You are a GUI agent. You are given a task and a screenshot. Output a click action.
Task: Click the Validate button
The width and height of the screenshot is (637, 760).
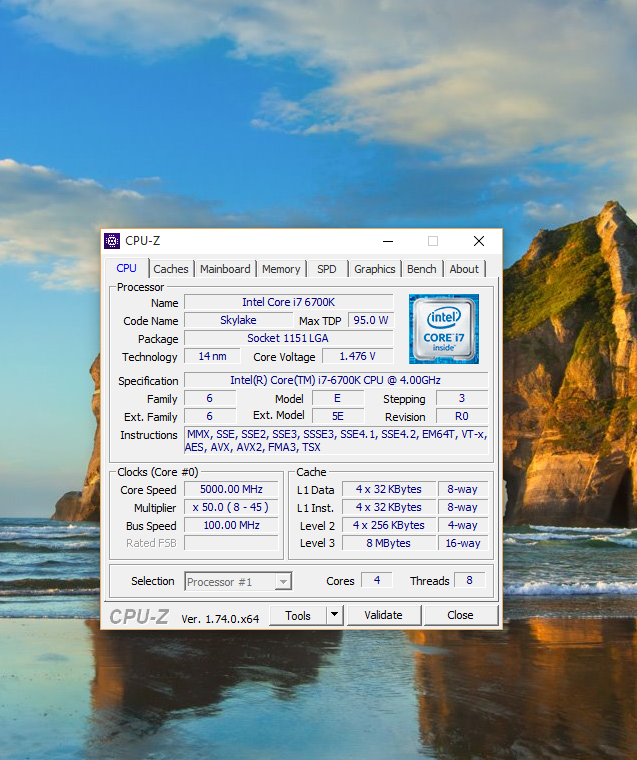tap(383, 615)
